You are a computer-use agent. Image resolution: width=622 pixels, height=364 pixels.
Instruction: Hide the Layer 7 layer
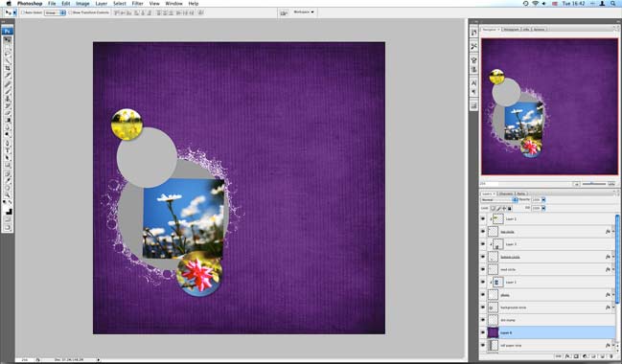(x=483, y=244)
